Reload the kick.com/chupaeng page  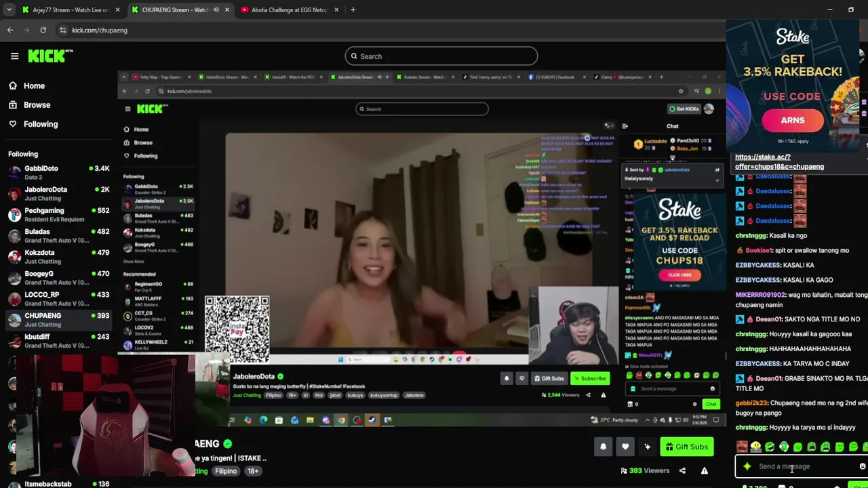[43, 30]
